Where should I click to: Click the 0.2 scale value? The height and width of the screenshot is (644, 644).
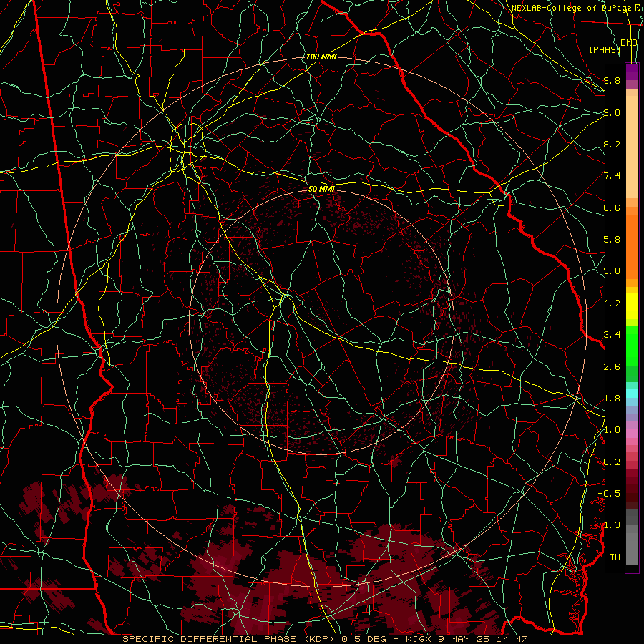point(612,462)
